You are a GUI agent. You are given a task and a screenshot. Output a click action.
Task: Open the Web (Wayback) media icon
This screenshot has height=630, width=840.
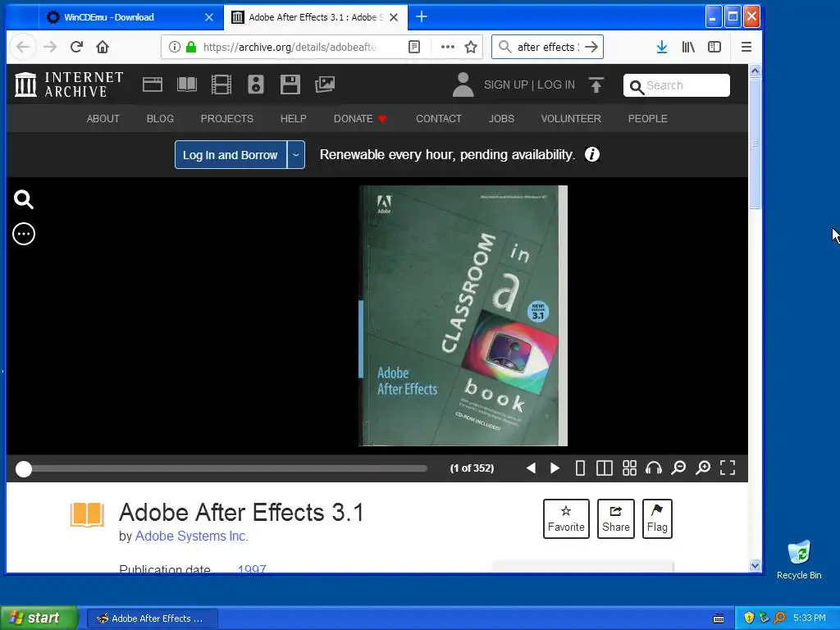(x=152, y=84)
